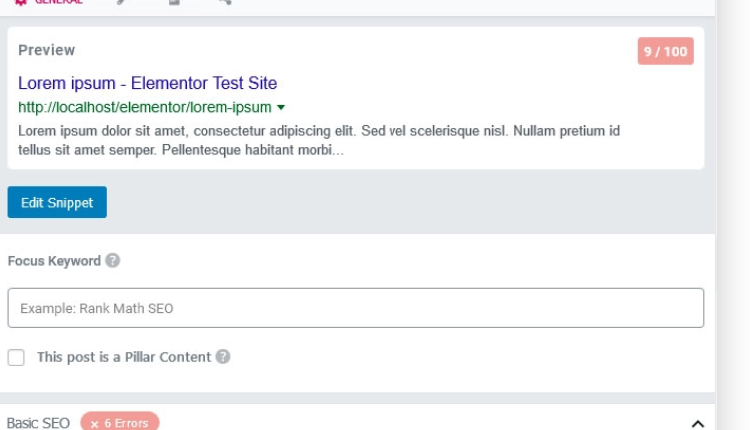Open the General tab with gear icon

(x=48, y=3)
